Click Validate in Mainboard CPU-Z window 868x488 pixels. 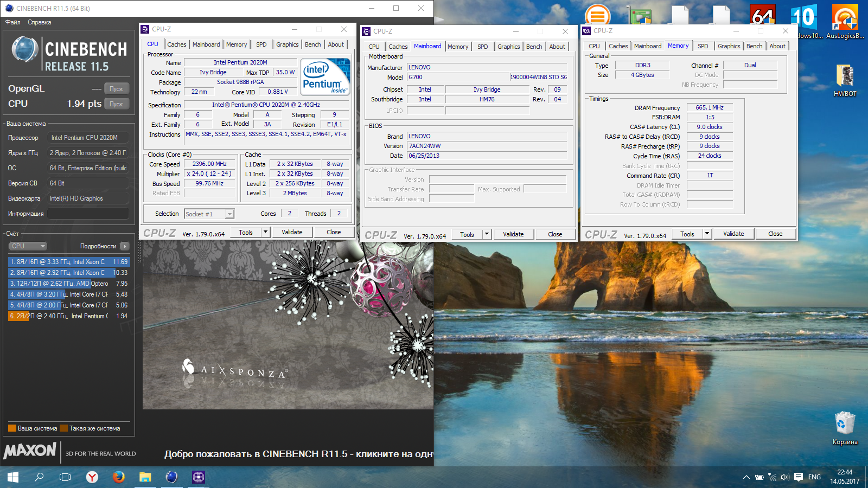tap(513, 235)
